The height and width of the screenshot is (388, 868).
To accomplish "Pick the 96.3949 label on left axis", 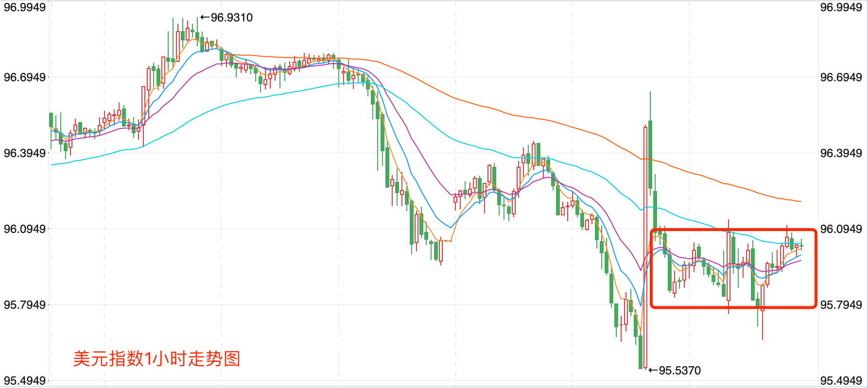I will 25,153.
